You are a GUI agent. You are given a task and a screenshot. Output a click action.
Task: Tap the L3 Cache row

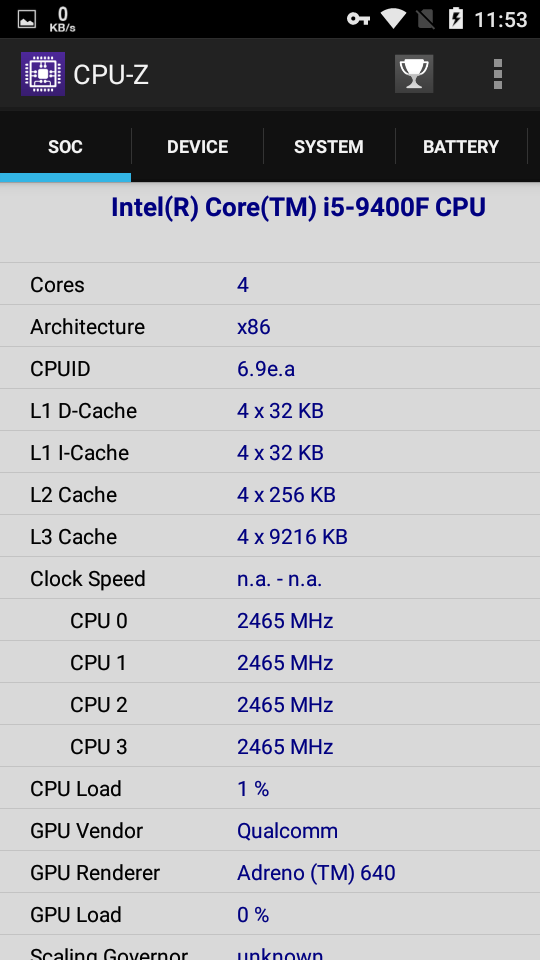point(270,536)
